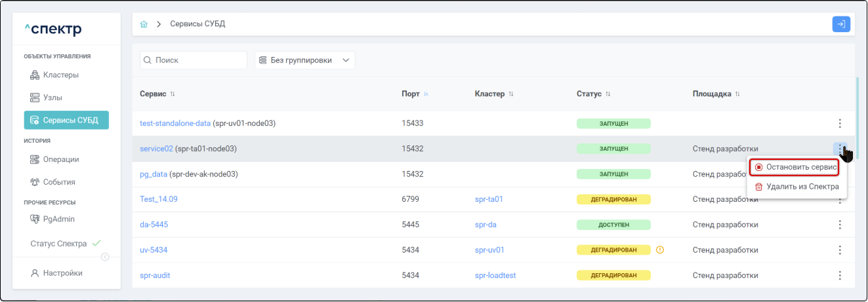
Task: Click warning icon next to uv-5434 status
Action: pyautogui.click(x=660, y=250)
